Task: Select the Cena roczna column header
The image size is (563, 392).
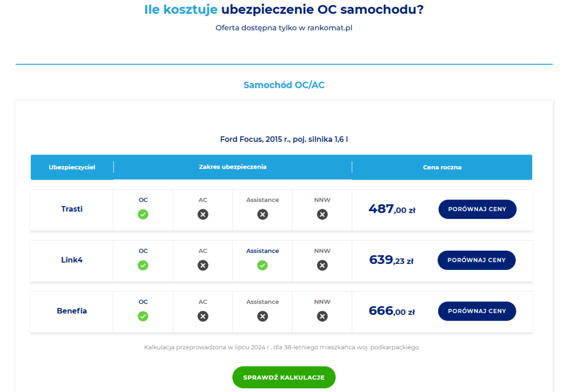Action: (x=442, y=167)
